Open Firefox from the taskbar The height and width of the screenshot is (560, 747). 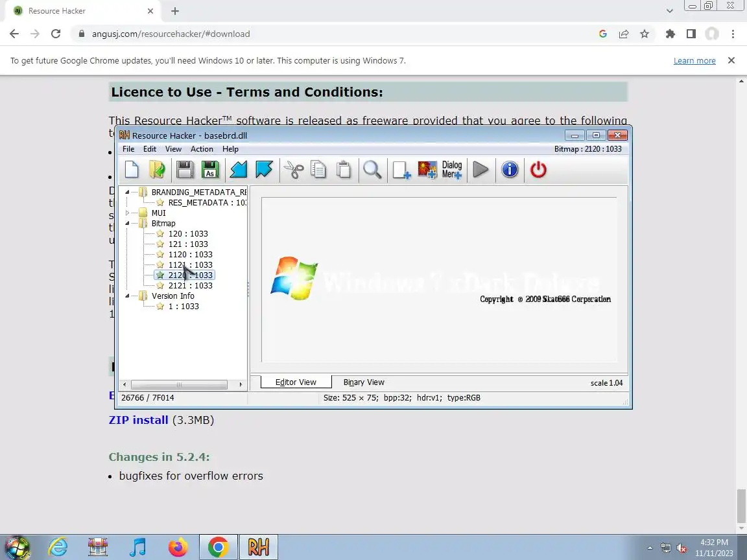pyautogui.click(x=178, y=547)
